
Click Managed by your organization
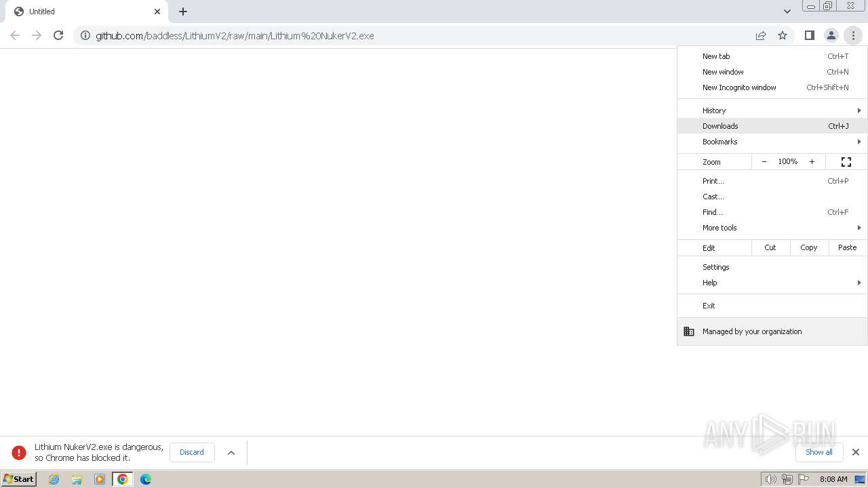772,331
